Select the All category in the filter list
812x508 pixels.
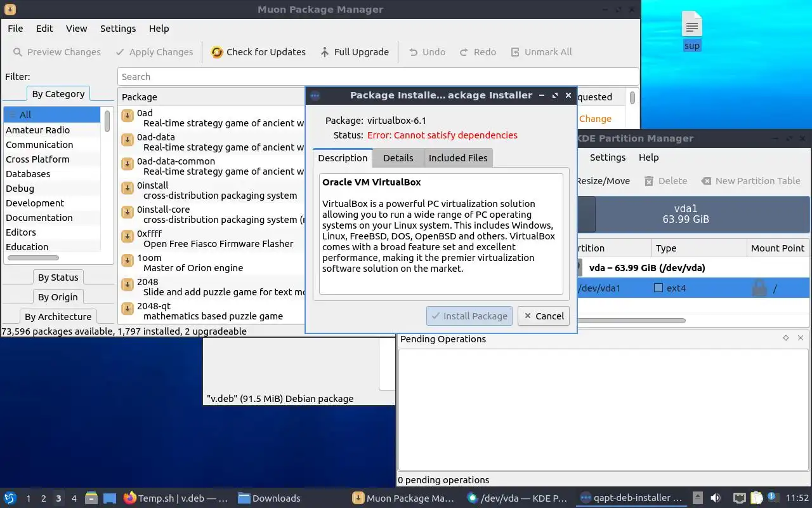52,115
